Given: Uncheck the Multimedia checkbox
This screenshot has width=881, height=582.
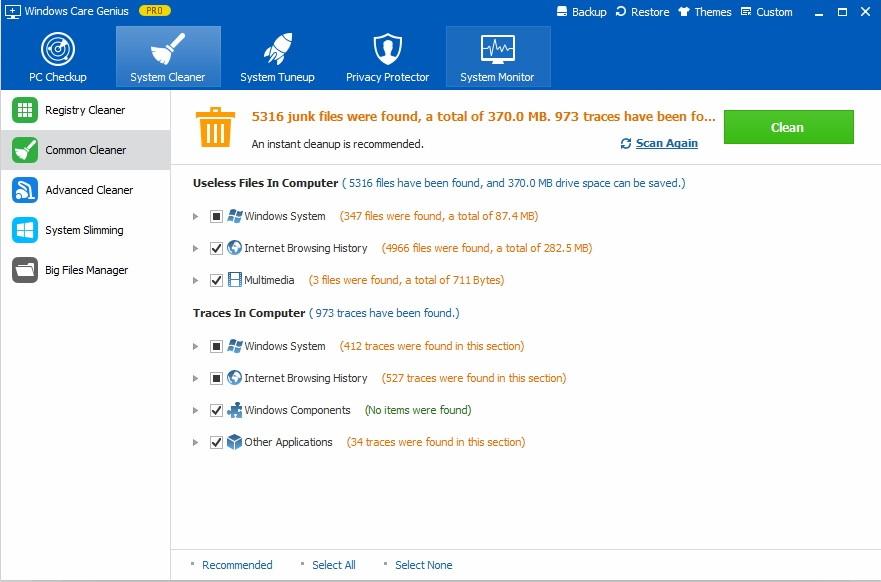Looking at the screenshot, I should click(x=216, y=280).
